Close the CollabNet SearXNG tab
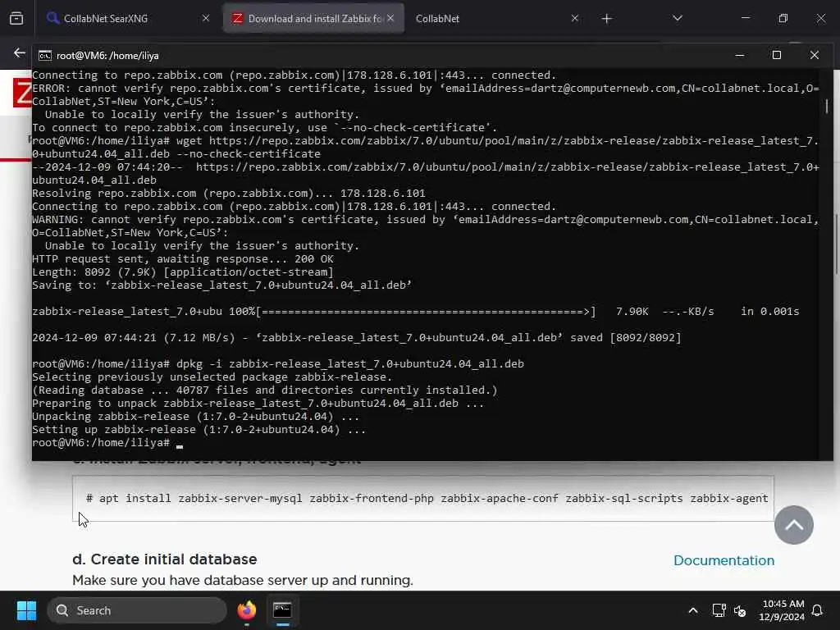The height and width of the screenshot is (630, 840). click(206, 18)
